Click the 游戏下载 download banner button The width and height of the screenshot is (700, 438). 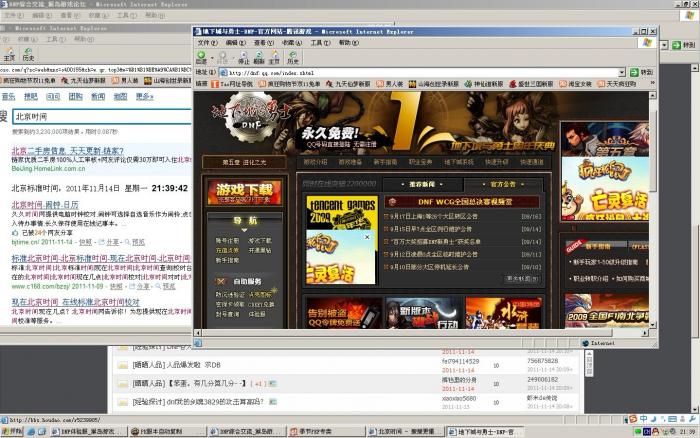point(244,193)
